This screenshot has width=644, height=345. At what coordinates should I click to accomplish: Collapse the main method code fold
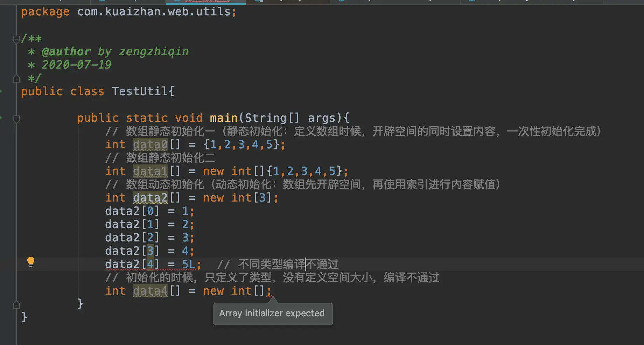[16, 119]
